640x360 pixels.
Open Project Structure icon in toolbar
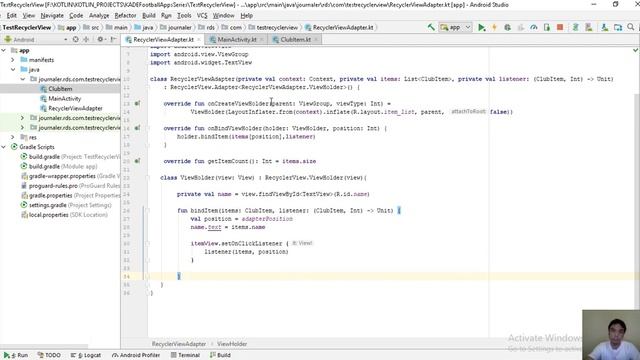coord(618,27)
